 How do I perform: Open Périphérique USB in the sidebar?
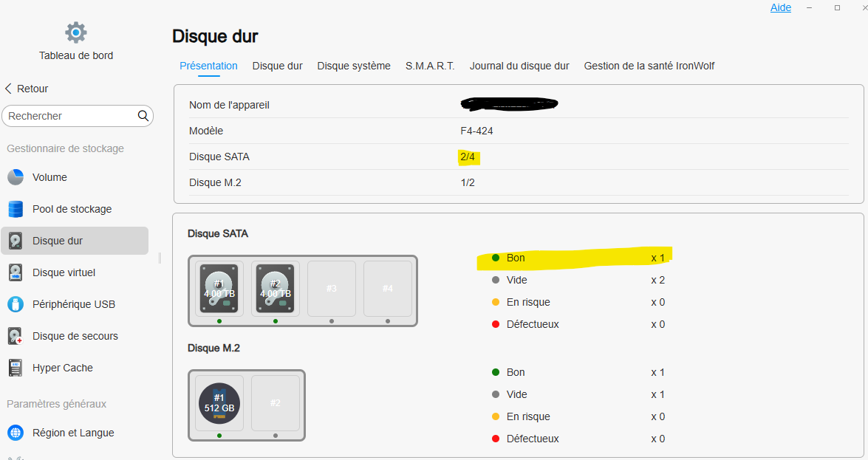(x=75, y=304)
